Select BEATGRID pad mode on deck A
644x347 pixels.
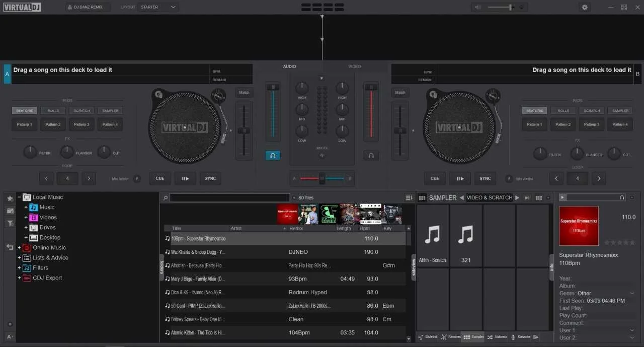(x=25, y=111)
